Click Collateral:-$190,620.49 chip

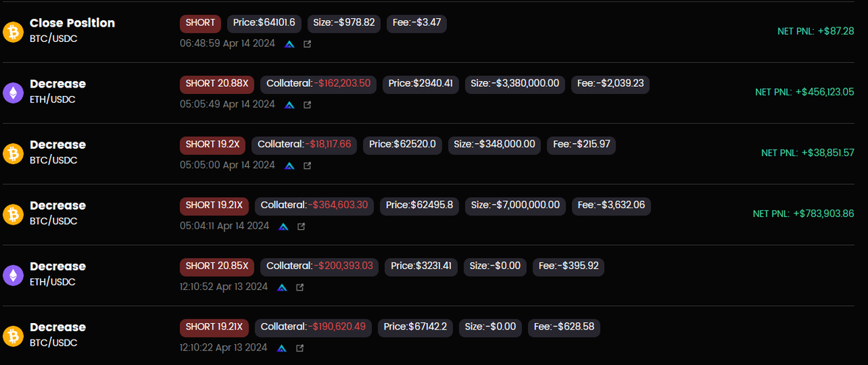pyautogui.click(x=313, y=327)
